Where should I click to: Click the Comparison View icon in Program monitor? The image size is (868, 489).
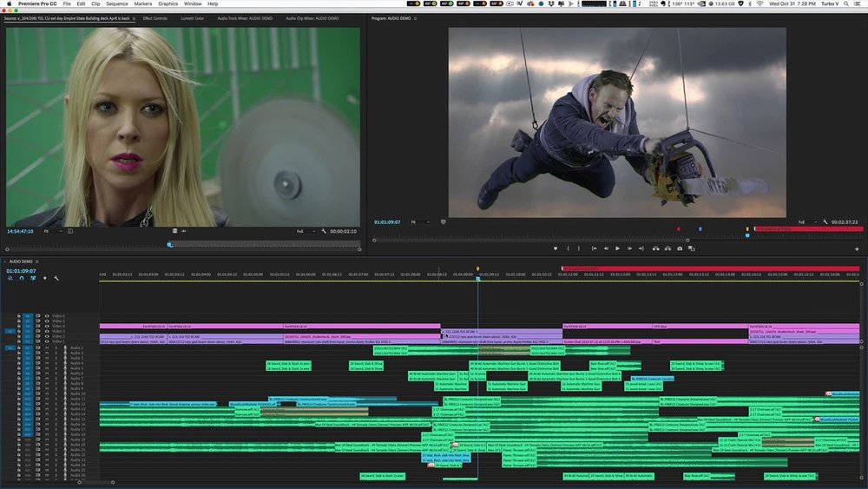[692, 248]
